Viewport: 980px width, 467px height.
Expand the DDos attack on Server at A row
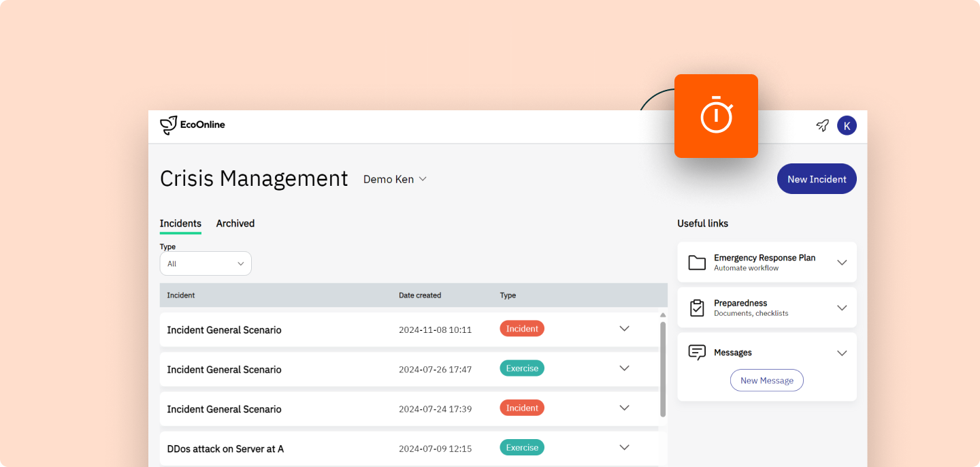(624, 447)
